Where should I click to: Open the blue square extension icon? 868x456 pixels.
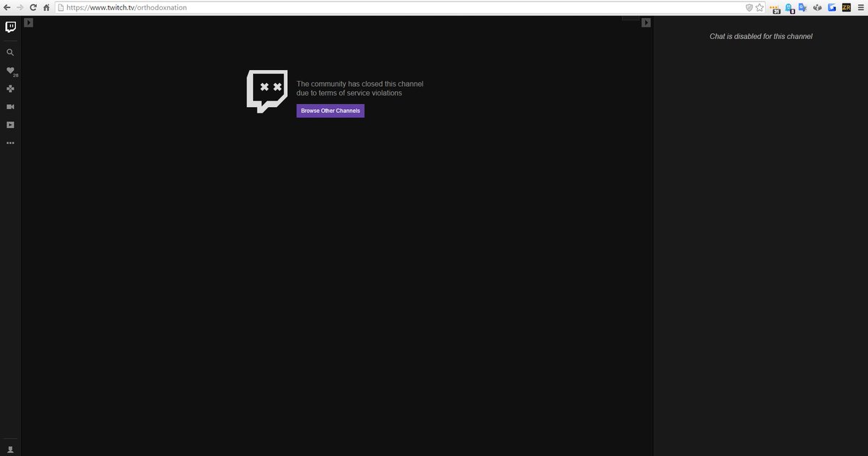click(x=833, y=7)
